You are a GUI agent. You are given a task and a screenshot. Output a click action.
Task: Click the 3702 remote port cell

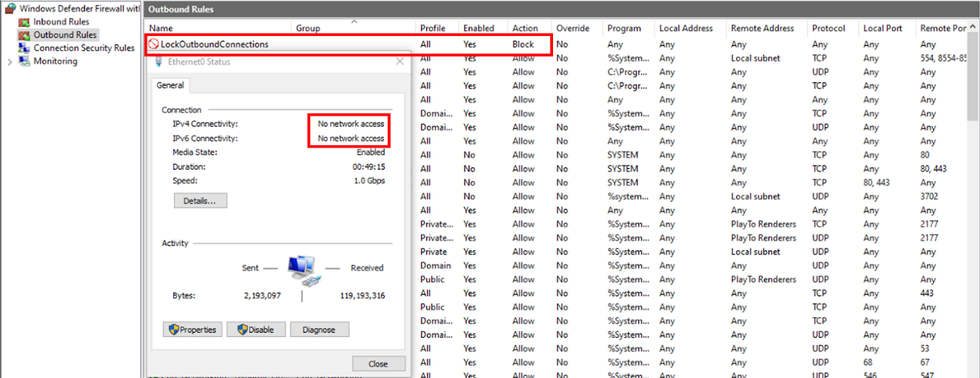pos(931,196)
